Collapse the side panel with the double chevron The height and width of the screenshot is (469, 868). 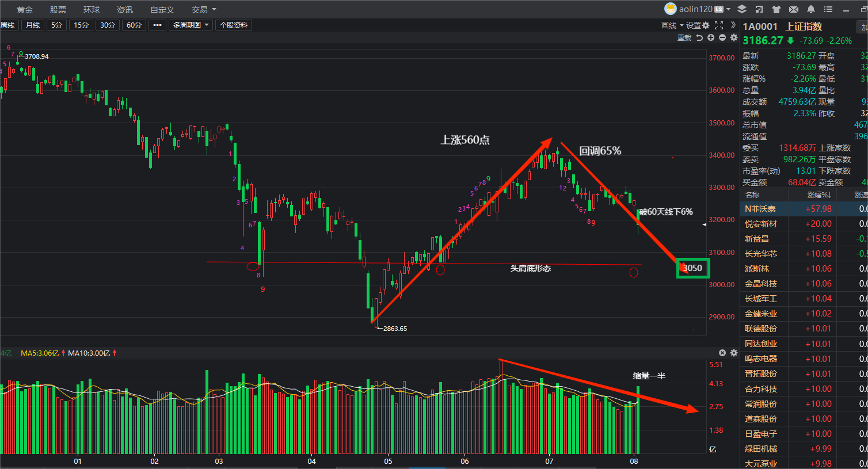733,25
